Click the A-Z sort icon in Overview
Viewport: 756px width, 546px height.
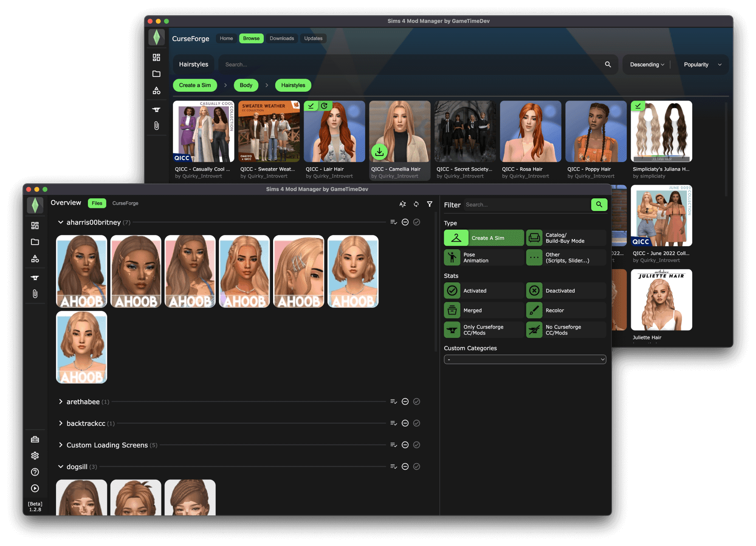(403, 204)
